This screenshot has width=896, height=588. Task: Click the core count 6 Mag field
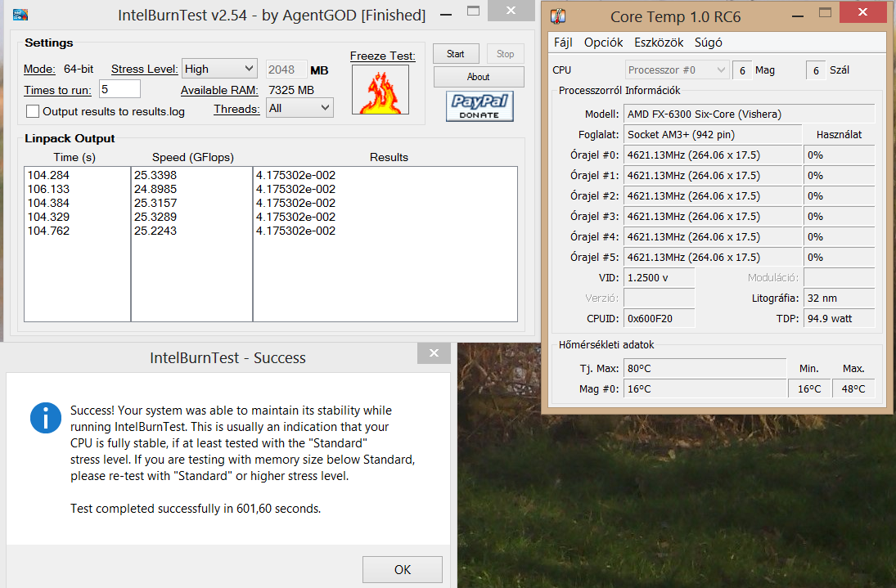click(741, 70)
